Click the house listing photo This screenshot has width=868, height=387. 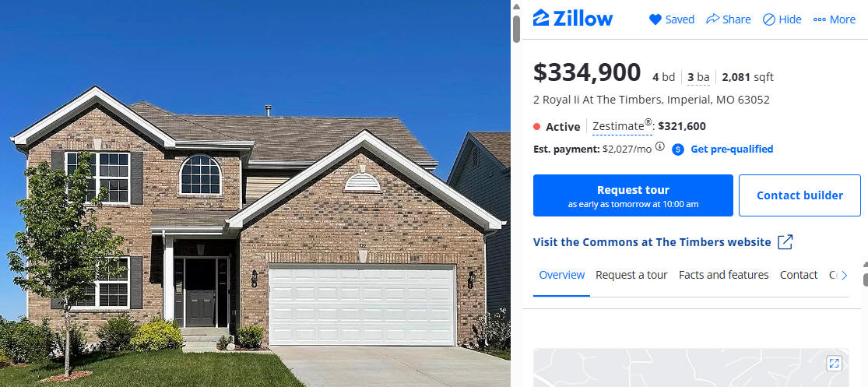pos(255,194)
